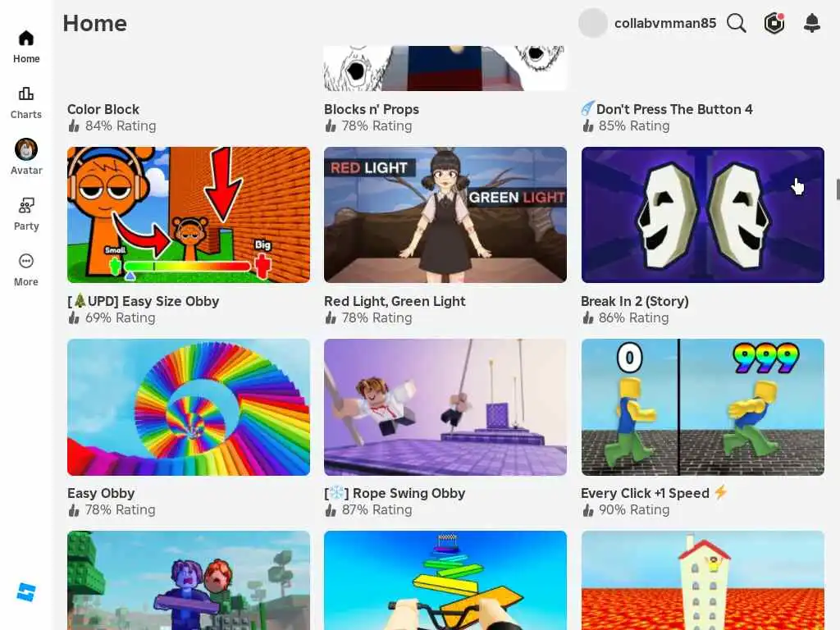The height and width of the screenshot is (630, 840).
Task: Open Red Light, Green Light game thumbnail
Action: tap(445, 215)
